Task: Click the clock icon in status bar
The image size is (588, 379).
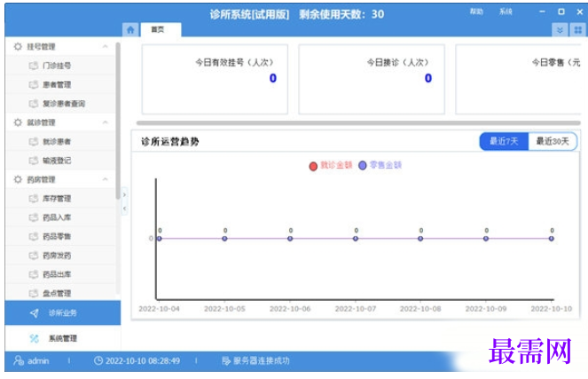Action: (98, 361)
